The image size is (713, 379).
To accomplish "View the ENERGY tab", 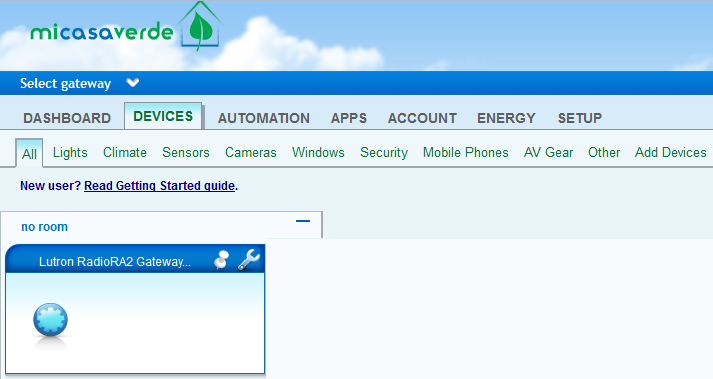I will point(506,118).
